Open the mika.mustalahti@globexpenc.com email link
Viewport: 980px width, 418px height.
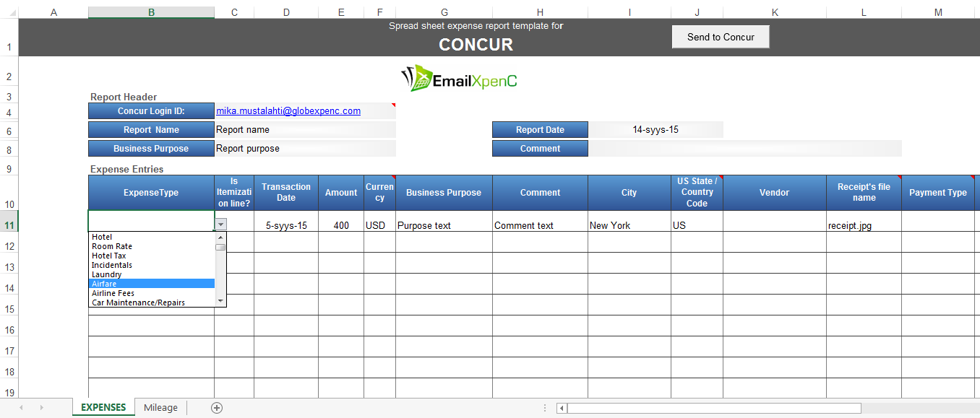click(x=288, y=111)
